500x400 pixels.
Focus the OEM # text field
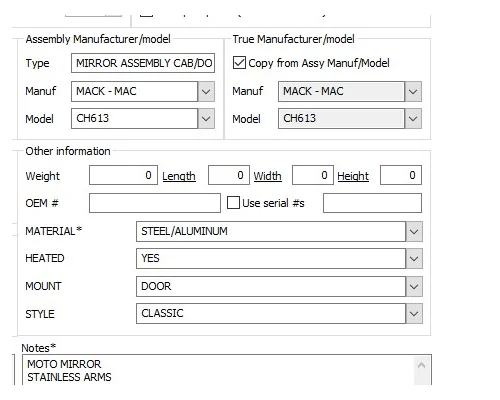(x=155, y=203)
